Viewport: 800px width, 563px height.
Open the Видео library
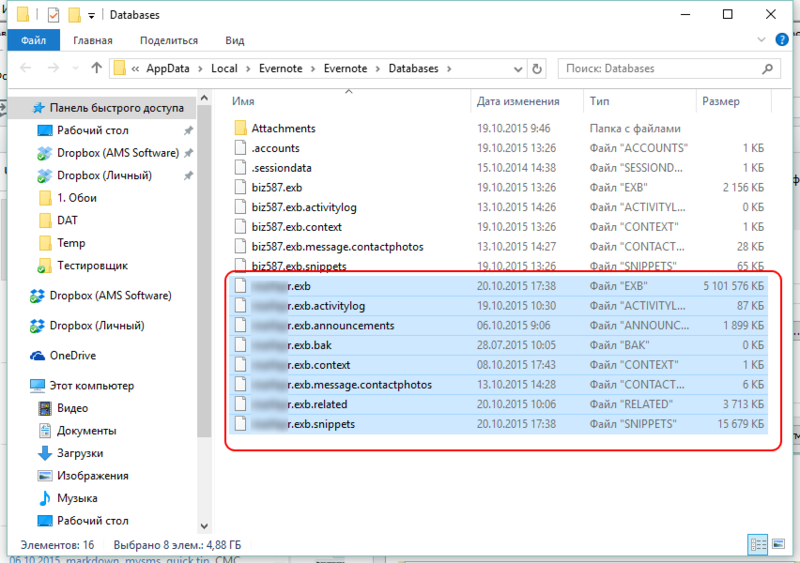pyautogui.click(x=72, y=408)
